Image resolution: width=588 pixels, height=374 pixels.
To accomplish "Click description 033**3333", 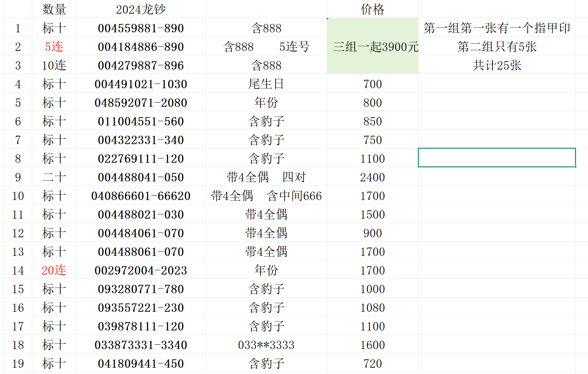I will [x=266, y=345].
